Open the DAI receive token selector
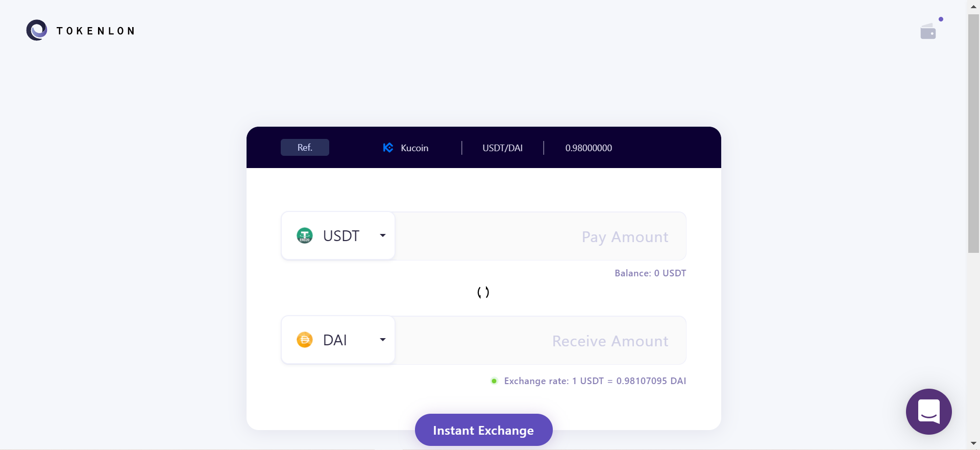Image resolution: width=980 pixels, height=450 pixels. coord(338,340)
